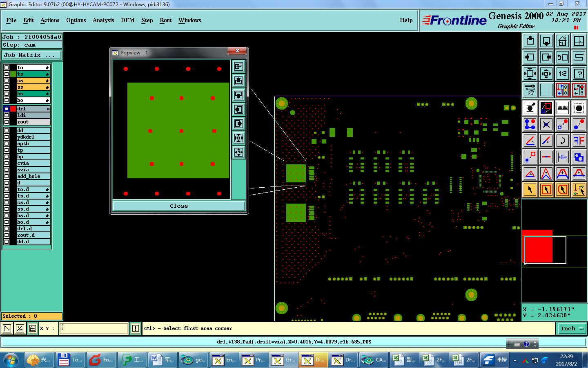The image size is (588, 368).
Task: Select the rotate curved arrow tool
Action: pos(563,141)
